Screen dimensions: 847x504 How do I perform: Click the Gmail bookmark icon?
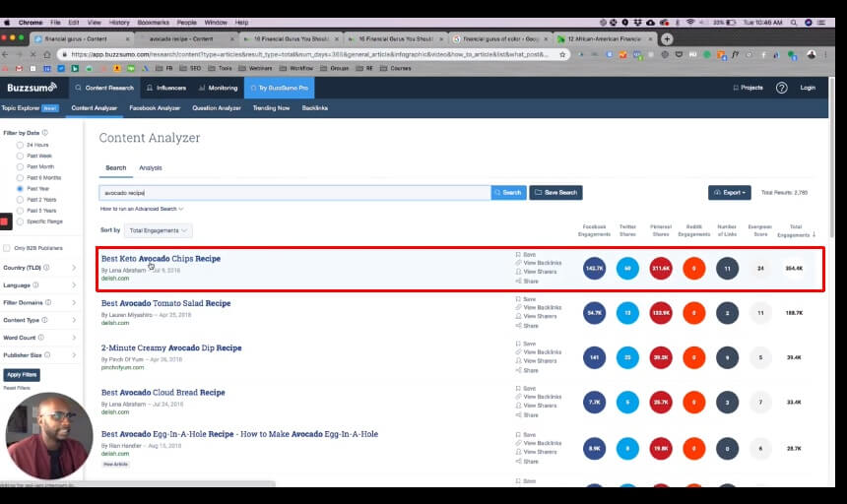coord(19,69)
